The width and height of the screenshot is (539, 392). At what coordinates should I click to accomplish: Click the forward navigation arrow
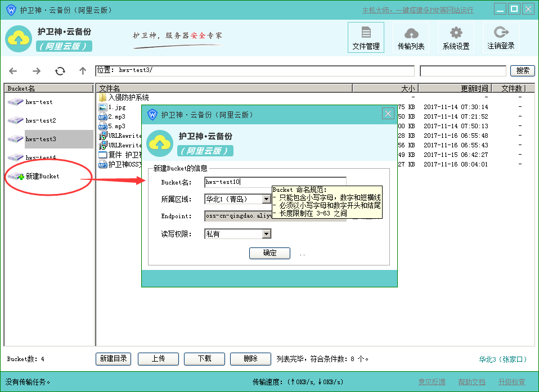37,71
